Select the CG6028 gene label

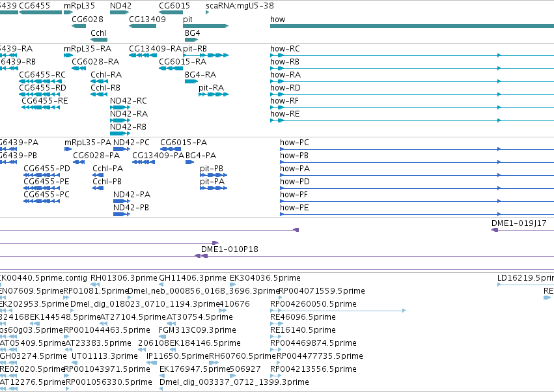point(88,19)
